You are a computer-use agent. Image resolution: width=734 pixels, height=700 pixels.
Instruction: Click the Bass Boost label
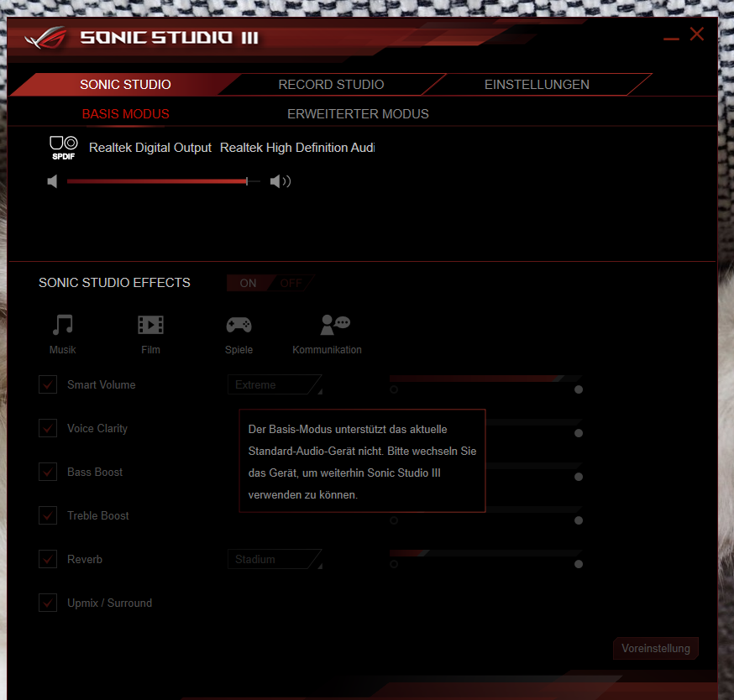(x=95, y=472)
